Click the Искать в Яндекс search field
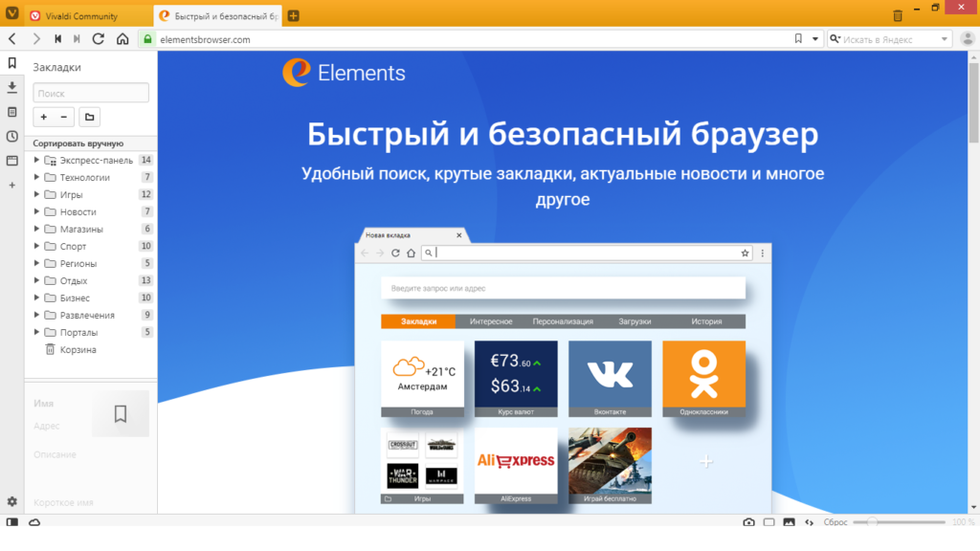Image resolution: width=980 pixels, height=551 pixels. click(889, 38)
